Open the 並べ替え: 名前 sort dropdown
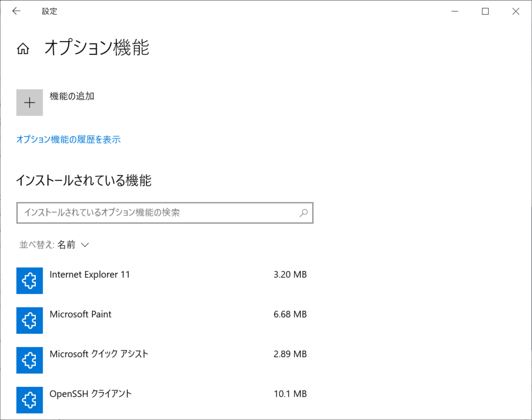532x420 pixels. (x=54, y=245)
